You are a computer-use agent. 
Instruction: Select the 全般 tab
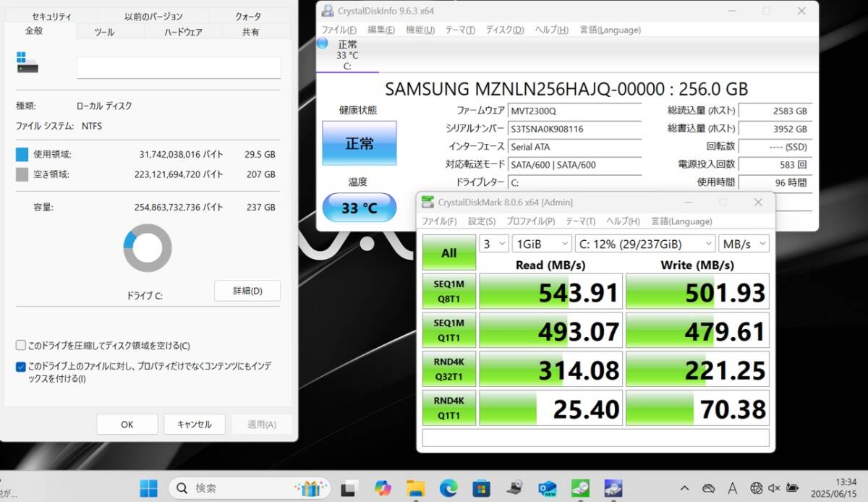[x=34, y=31]
